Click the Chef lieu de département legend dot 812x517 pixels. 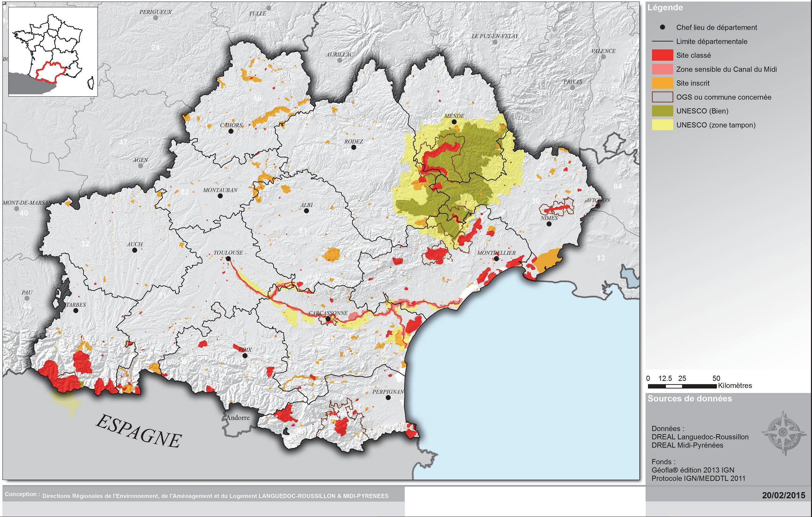662,27
